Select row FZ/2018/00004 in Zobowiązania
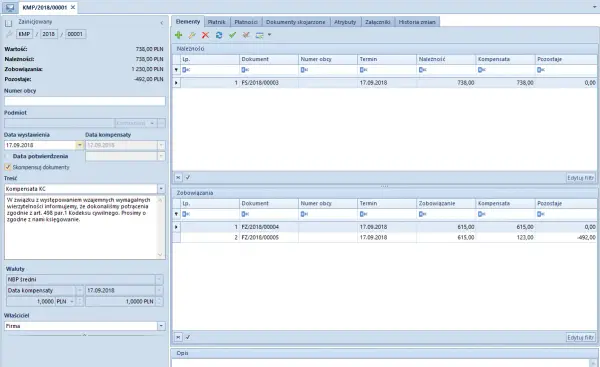This screenshot has width=600, height=367. pyautogui.click(x=385, y=227)
